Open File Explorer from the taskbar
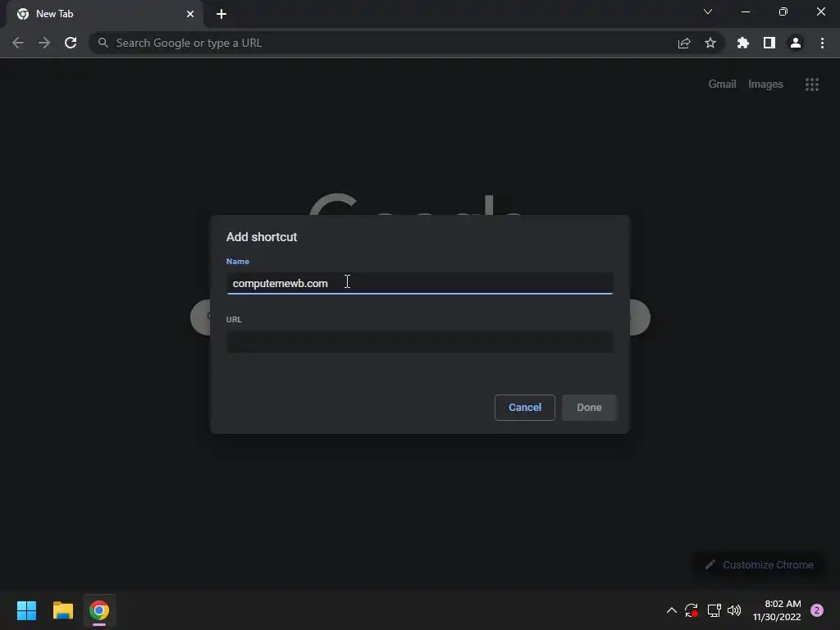840x630 pixels. [63, 610]
